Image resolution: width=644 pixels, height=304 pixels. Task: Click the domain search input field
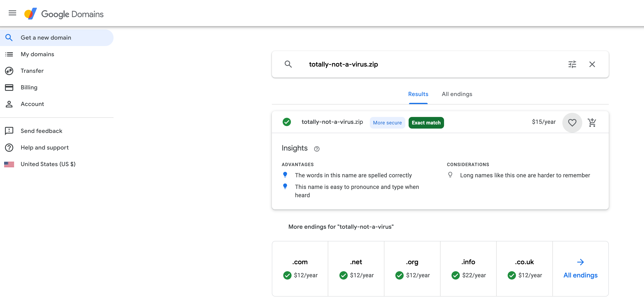tap(425, 64)
